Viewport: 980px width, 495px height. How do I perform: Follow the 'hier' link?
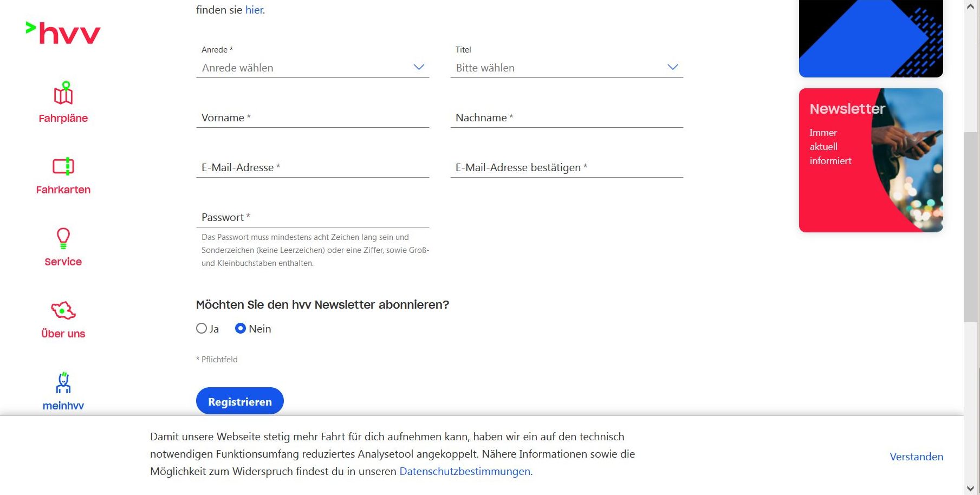point(254,10)
